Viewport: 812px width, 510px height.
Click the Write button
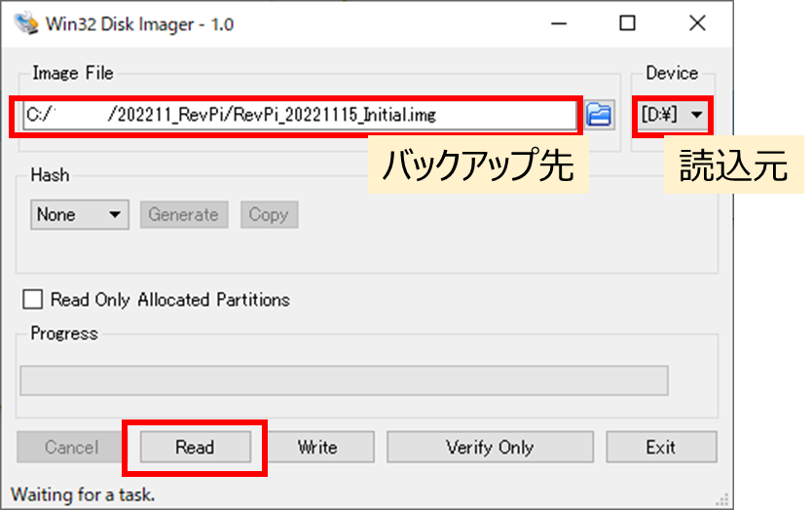(x=317, y=447)
